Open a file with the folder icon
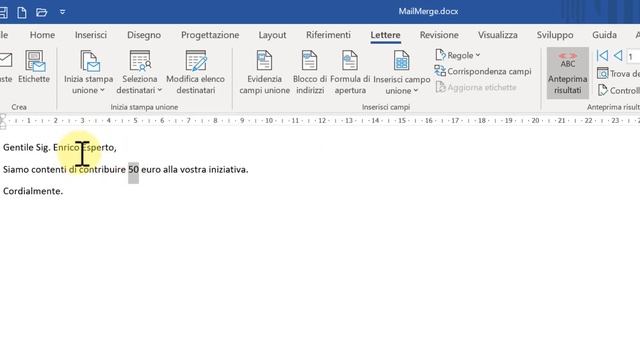640x360 pixels. 41,12
